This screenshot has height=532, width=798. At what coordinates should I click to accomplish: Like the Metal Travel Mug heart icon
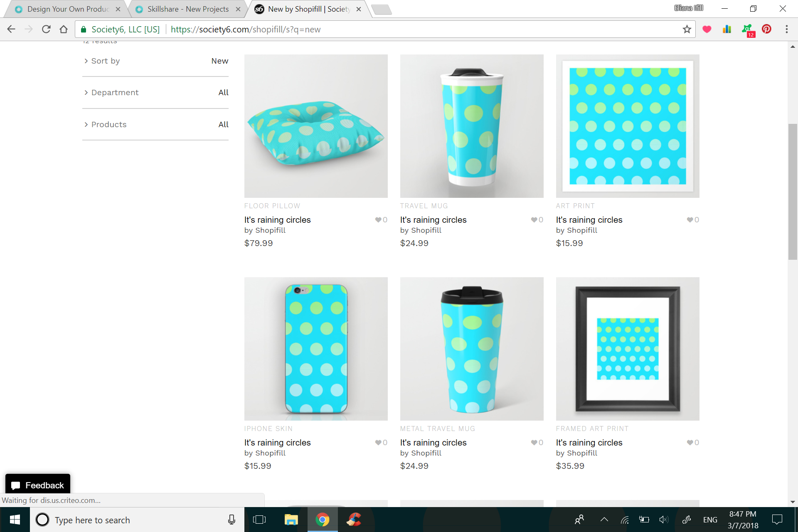click(534, 443)
